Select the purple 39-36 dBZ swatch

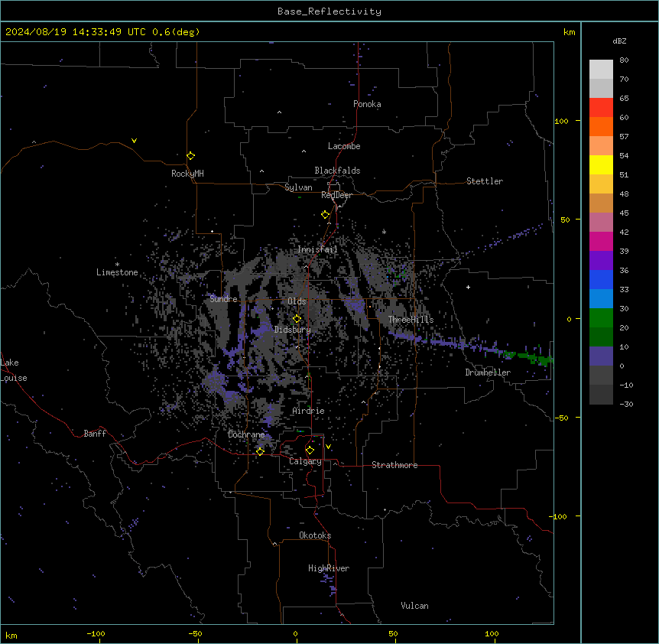tap(601, 261)
